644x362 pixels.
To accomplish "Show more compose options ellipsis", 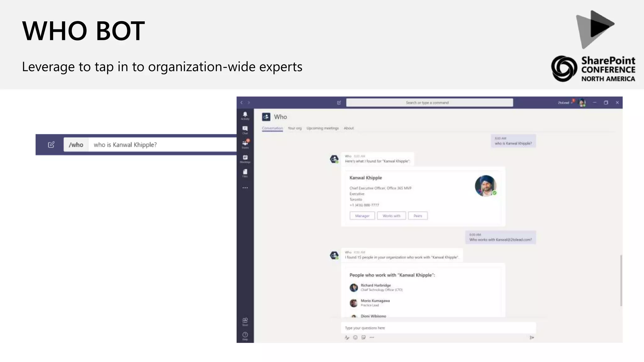I will tap(372, 337).
